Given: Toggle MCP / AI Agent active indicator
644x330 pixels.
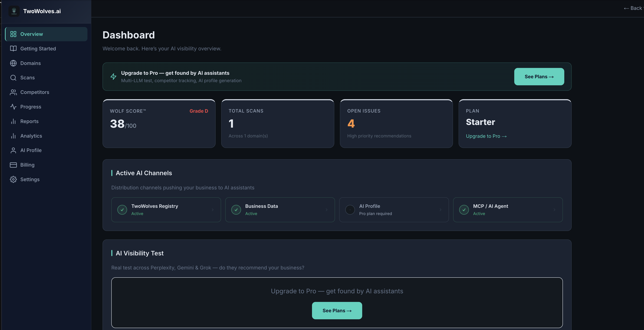Looking at the screenshot, I should coord(464,210).
